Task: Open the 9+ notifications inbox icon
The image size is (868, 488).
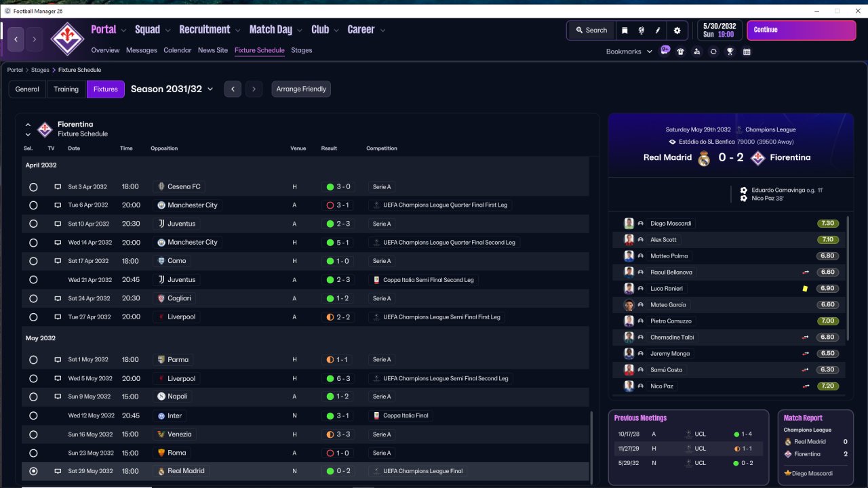Action: (665, 50)
